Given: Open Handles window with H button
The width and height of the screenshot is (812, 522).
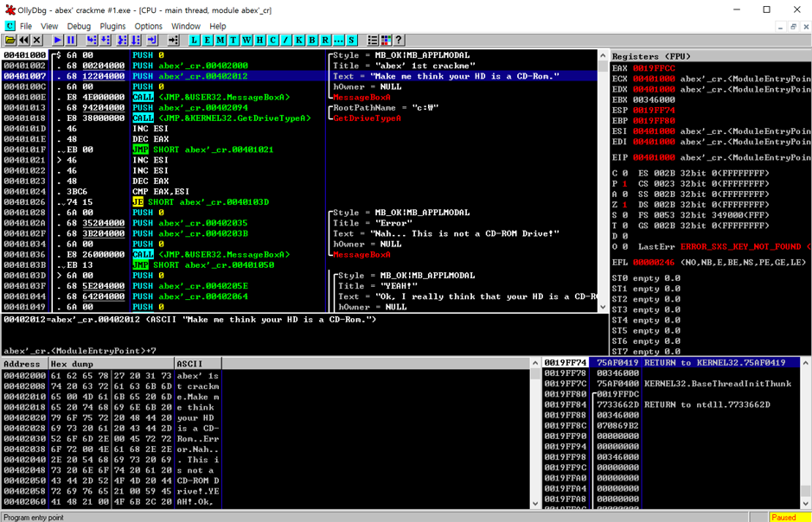Looking at the screenshot, I should point(259,40).
